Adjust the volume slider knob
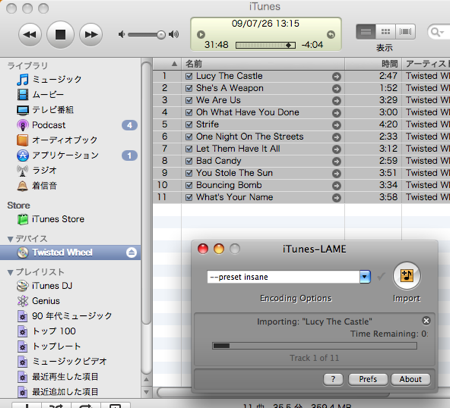This screenshot has height=408, width=450. point(161,35)
